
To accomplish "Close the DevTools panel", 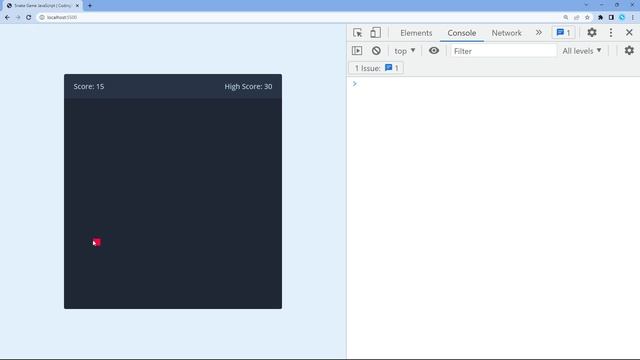I will [629, 33].
